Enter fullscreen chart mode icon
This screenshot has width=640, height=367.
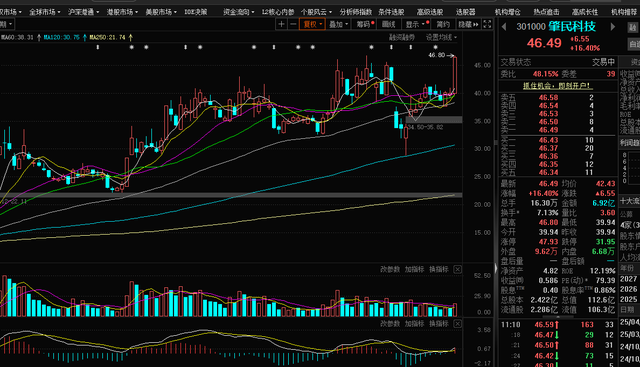pyautogui.click(x=487, y=24)
